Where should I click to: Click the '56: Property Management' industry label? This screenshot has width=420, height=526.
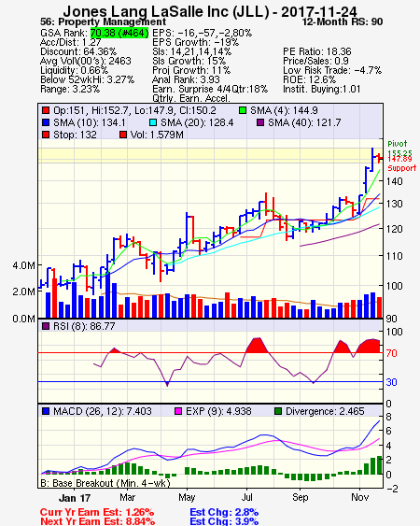pos(103,21)
